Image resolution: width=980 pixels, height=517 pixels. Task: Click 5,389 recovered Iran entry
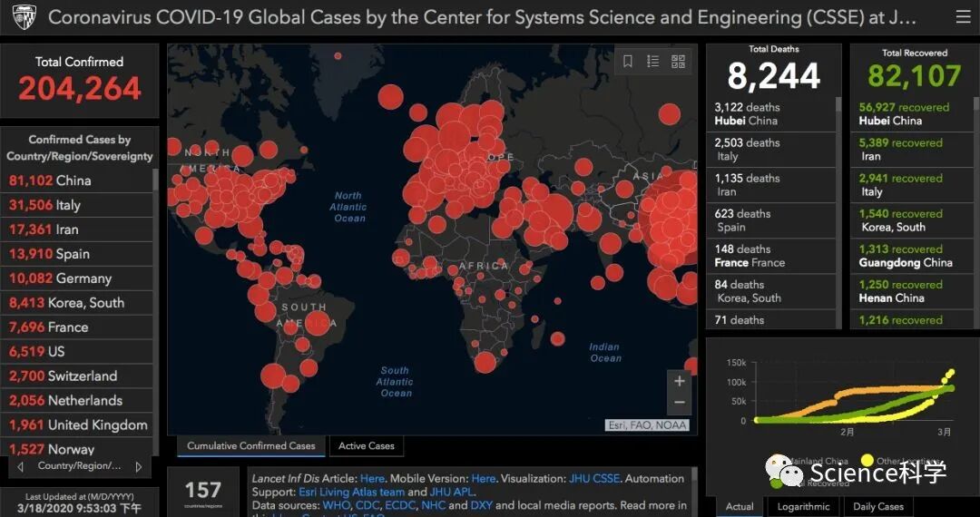coord(911,150)
